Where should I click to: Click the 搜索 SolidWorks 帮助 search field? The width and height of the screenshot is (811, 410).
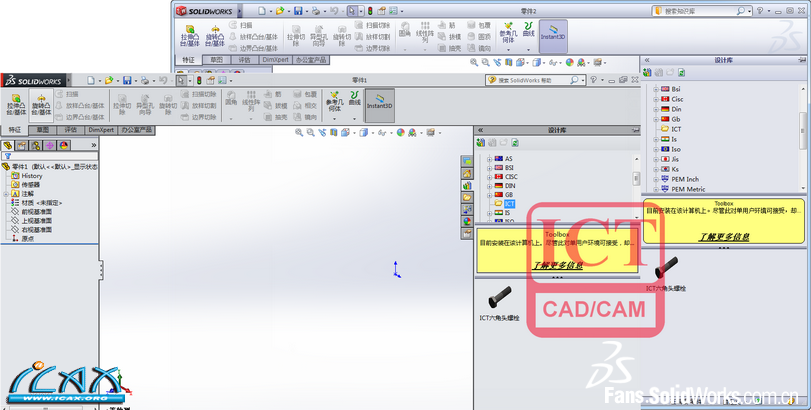pyautogui.click(x=533, y=80)
